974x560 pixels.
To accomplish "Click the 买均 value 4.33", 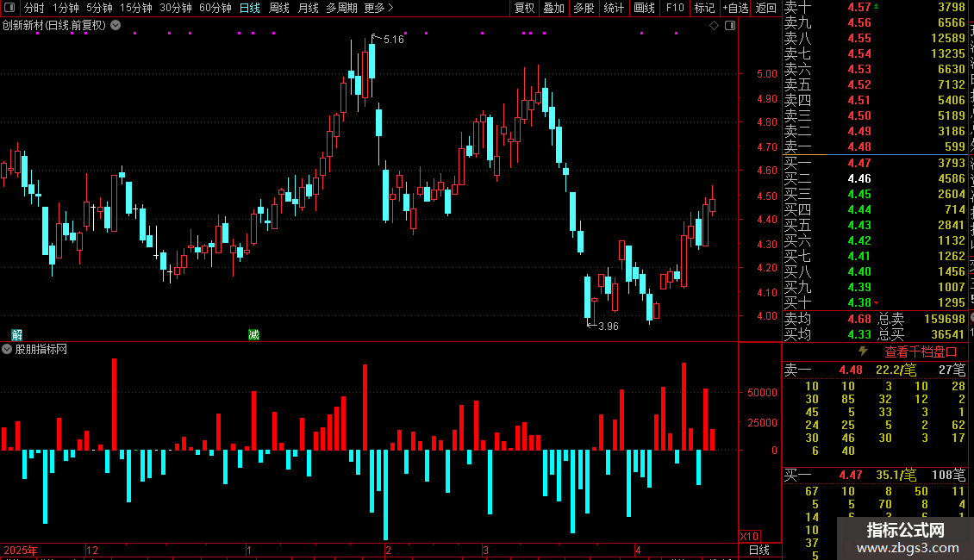I will pos(859,334).
